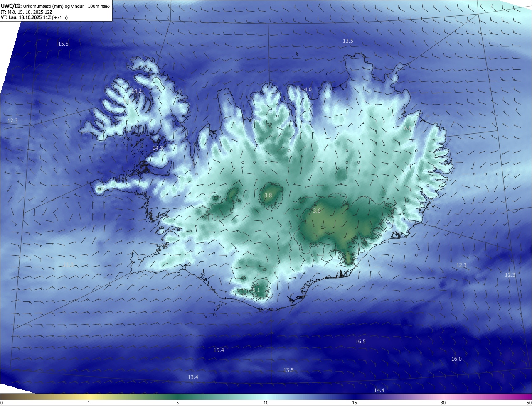
Task: Click the 15.4 value label over the sea
Action: click(x=219, y=350)
